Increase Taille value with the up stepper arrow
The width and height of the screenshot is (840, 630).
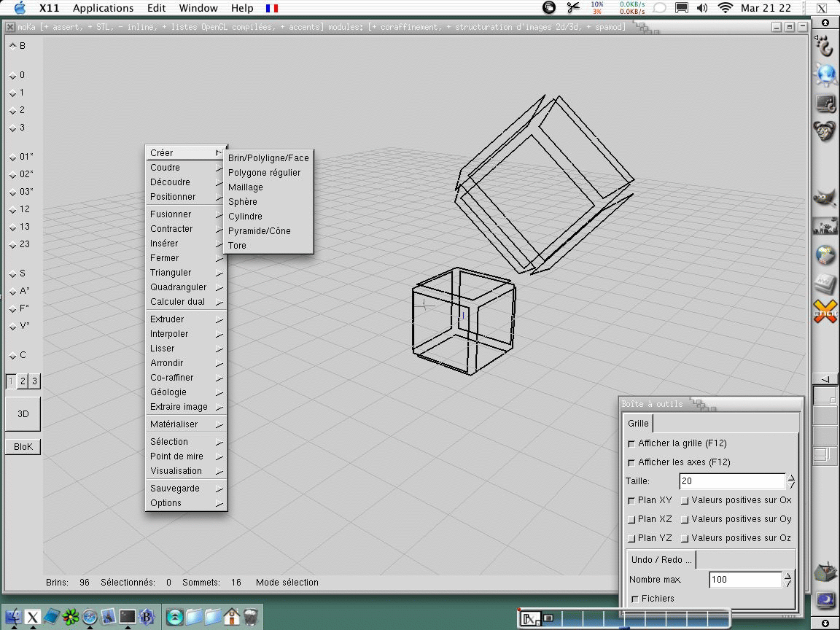point(791,478)
